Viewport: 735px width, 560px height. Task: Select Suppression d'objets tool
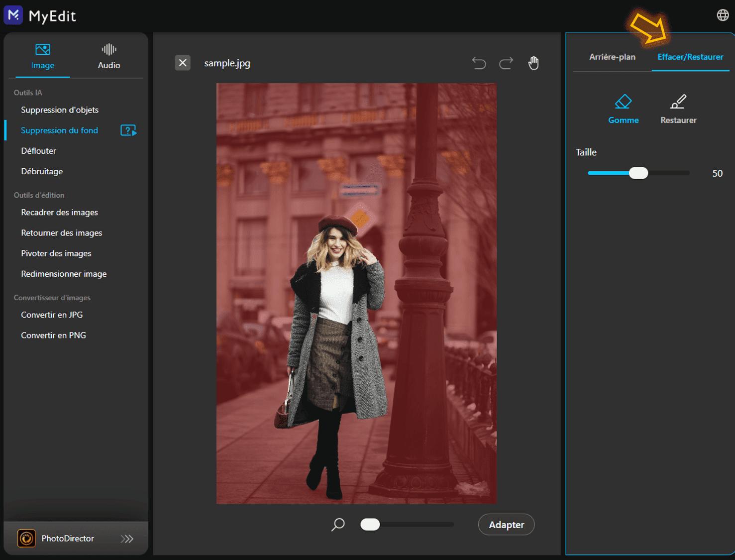coord(60,110)
